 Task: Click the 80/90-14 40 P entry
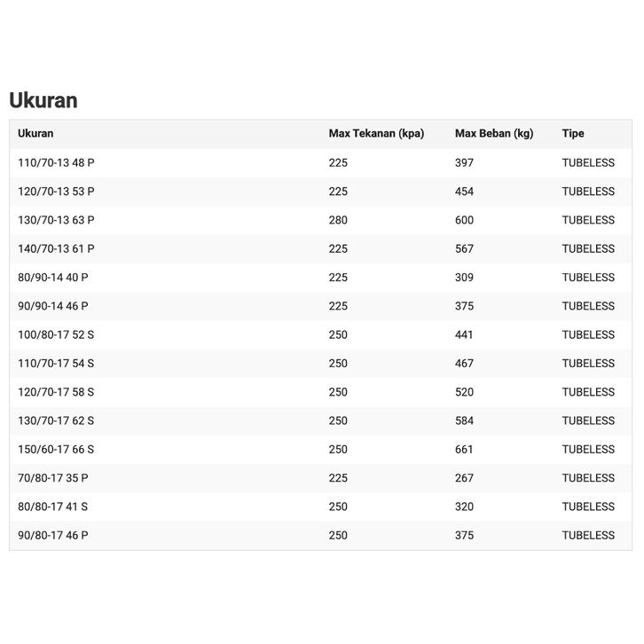click(x=53, y=278)
